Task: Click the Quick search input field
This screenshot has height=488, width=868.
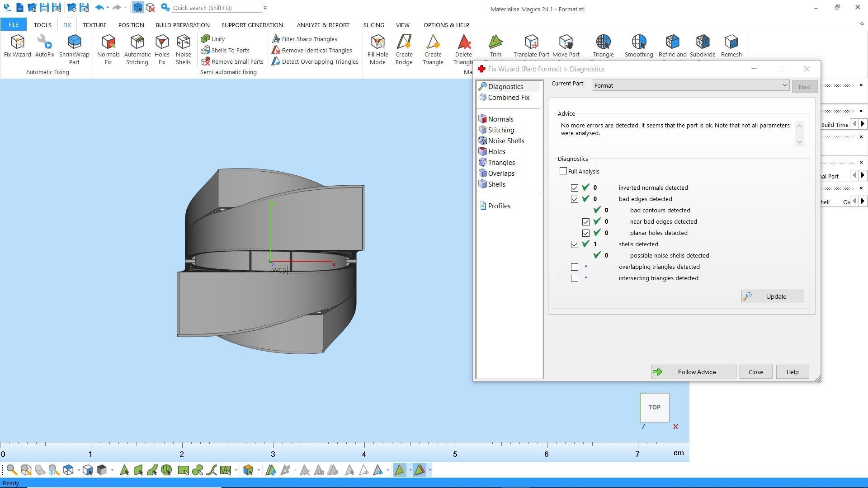Action: point(217,8)
